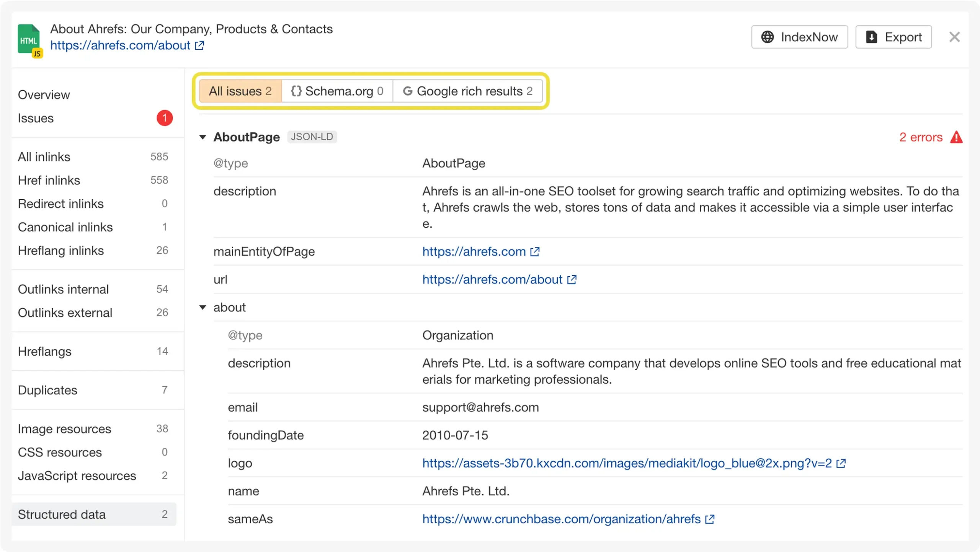Open external icon beside logo image link
This screenshot has height=552, width=980.
click(841, 463)
